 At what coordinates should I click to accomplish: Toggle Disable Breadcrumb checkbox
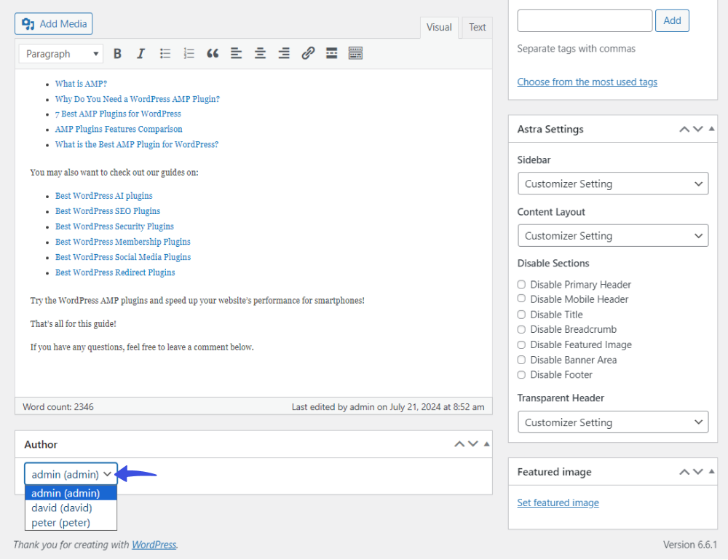(x=521, y=329)
